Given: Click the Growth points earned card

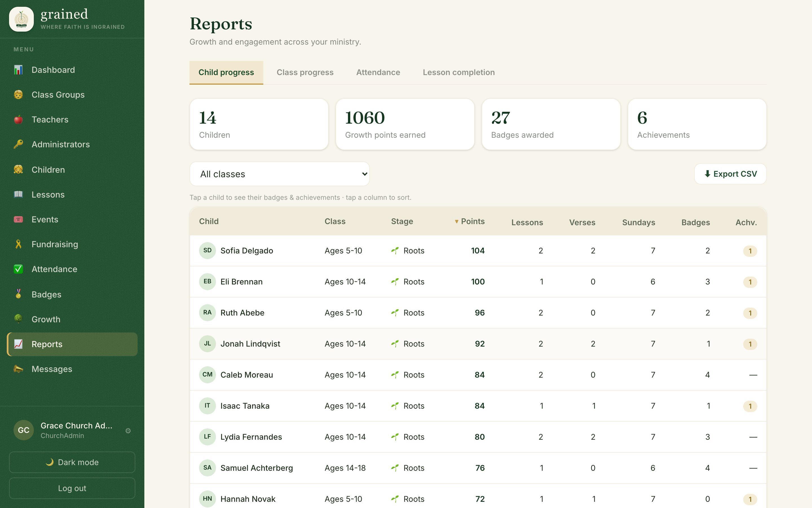Looking at the screenshot, I should pos(405,124).
